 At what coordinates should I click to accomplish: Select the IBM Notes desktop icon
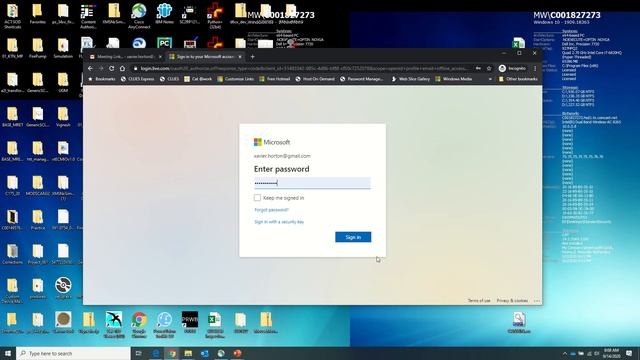(x=164, y=14)
